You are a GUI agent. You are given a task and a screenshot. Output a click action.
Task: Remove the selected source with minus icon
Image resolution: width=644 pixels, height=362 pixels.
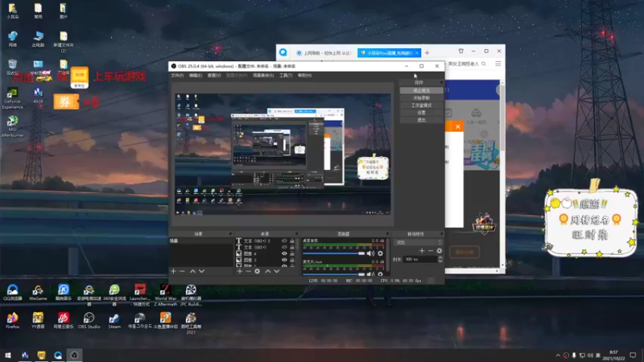(248, 271)
